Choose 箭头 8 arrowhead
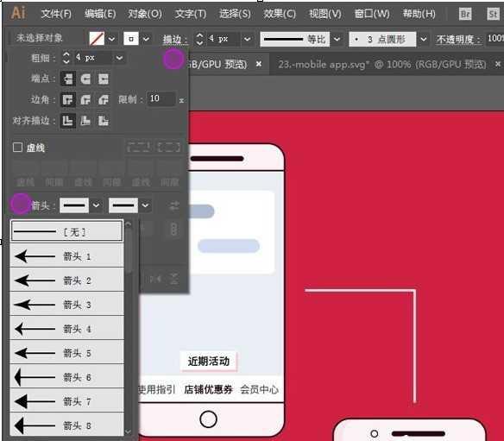This screenshot has height=441, width=504. (x=66, y=425)
